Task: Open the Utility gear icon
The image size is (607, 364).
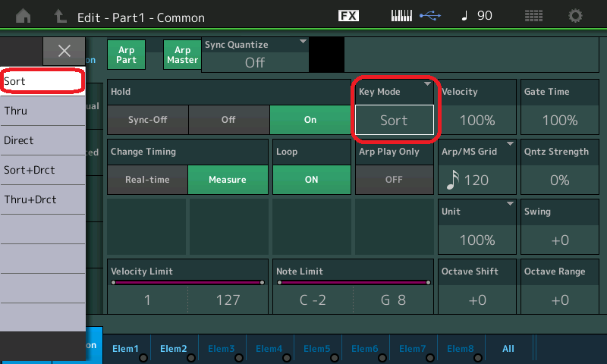Action: (576, 16)
